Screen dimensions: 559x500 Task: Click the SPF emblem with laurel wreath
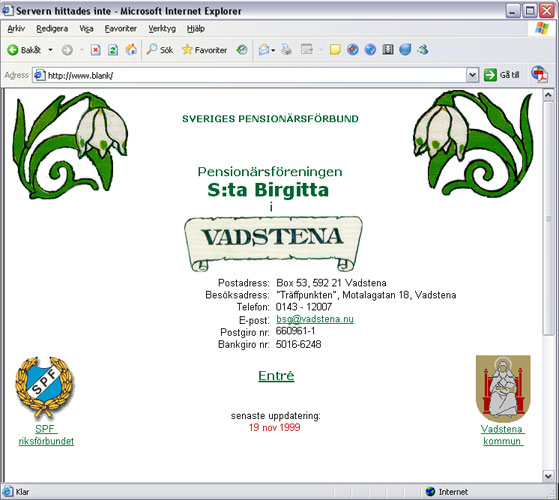pyautogui.click(x=44, y=388)
